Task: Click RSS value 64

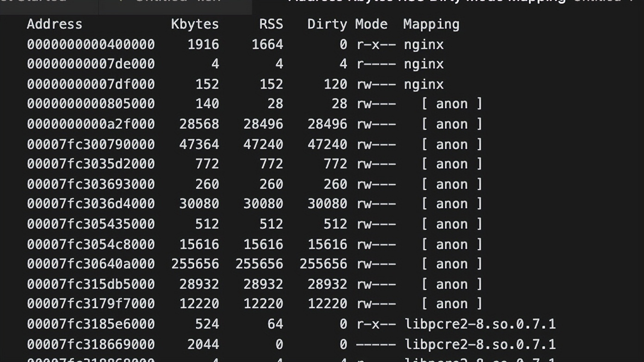Action: [275, 324]
